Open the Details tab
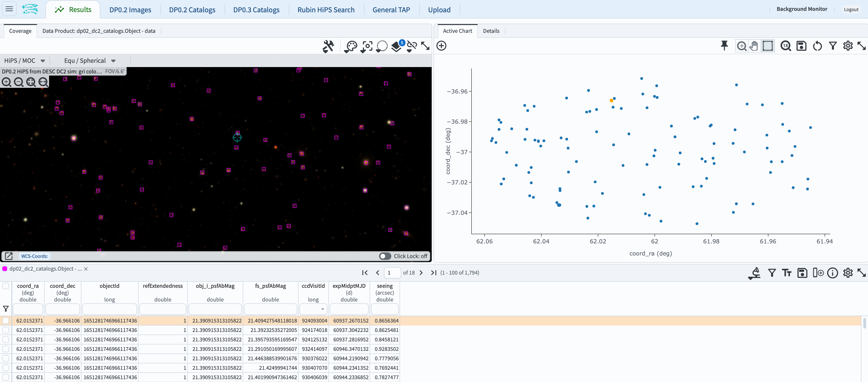868x382 pixels. (491, 31)
